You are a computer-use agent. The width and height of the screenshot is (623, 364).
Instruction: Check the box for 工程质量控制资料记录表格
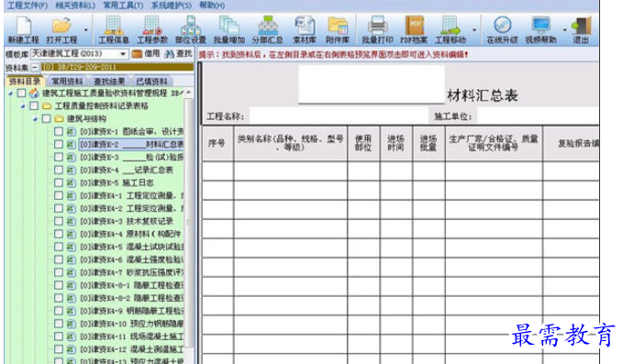[34, 106]
